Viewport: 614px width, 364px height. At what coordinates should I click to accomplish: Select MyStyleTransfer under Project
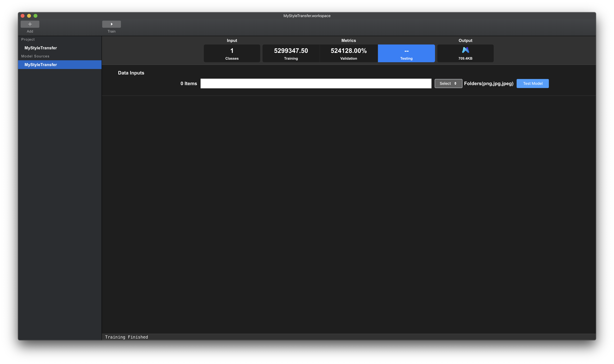tap(41, 48)
